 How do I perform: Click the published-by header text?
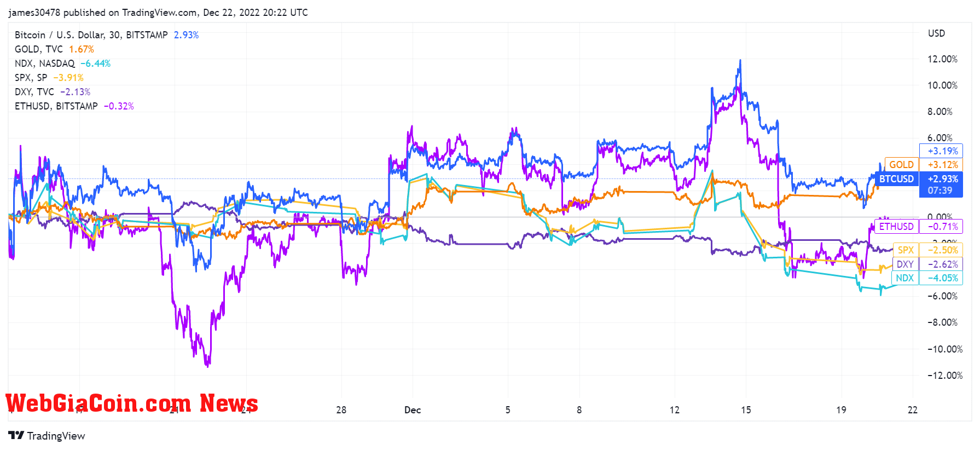158,13
